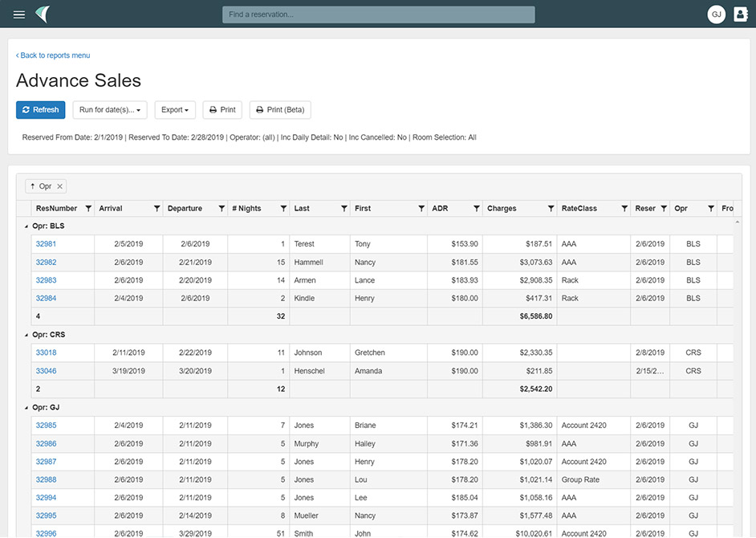Remove the Opr grouping chip
This screenshot has height=538, width=756.
[x=59, y=186]
